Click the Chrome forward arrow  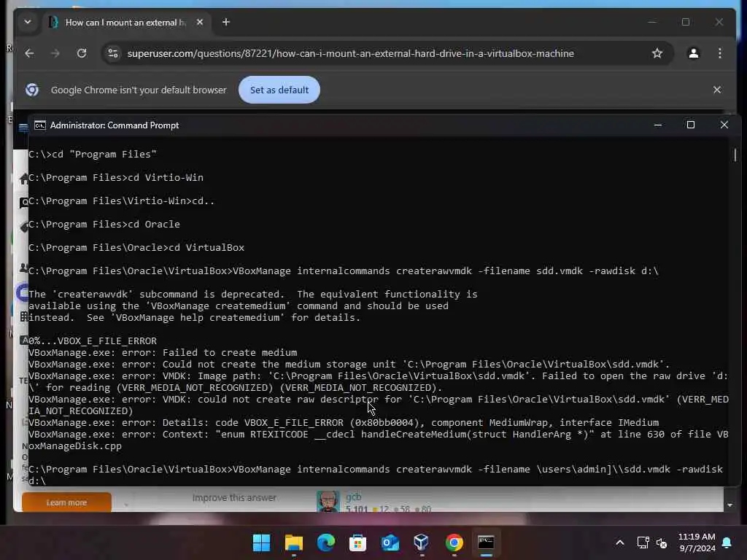tap(55, 53)
